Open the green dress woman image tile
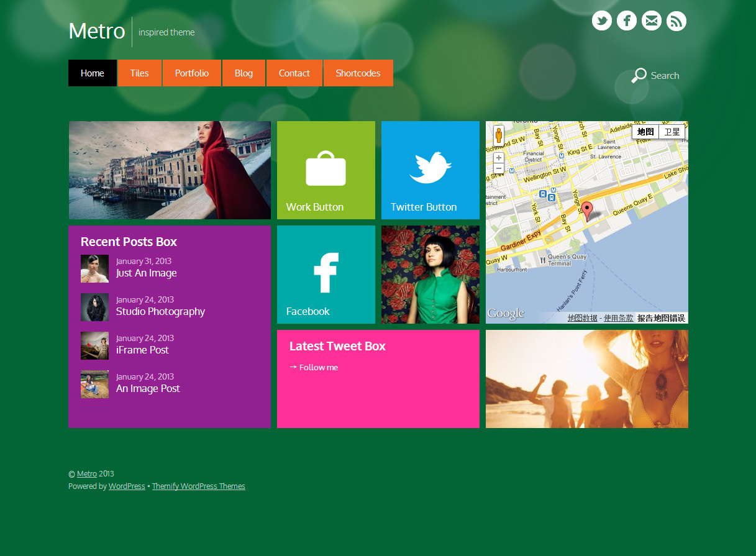 (430, 275)
